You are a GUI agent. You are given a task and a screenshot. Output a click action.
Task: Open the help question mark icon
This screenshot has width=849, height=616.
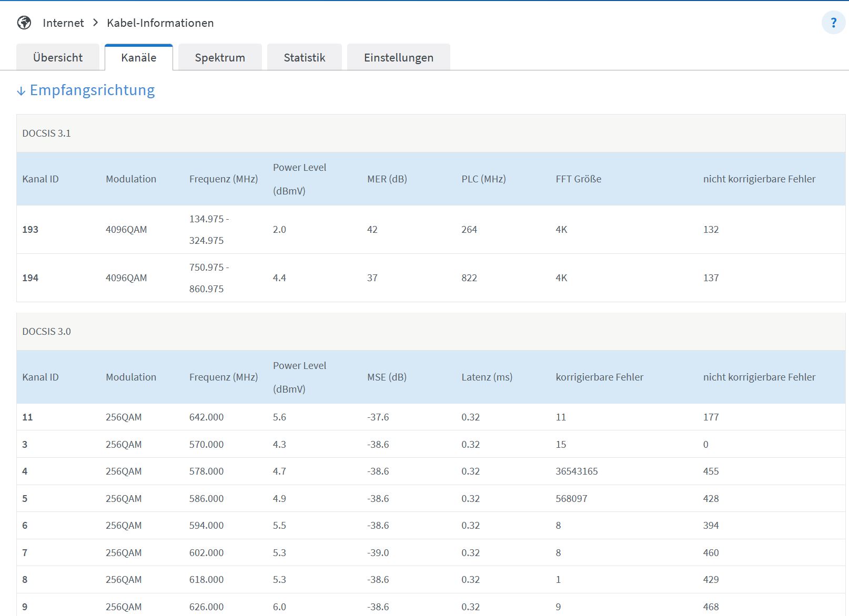tap(833, 23)
